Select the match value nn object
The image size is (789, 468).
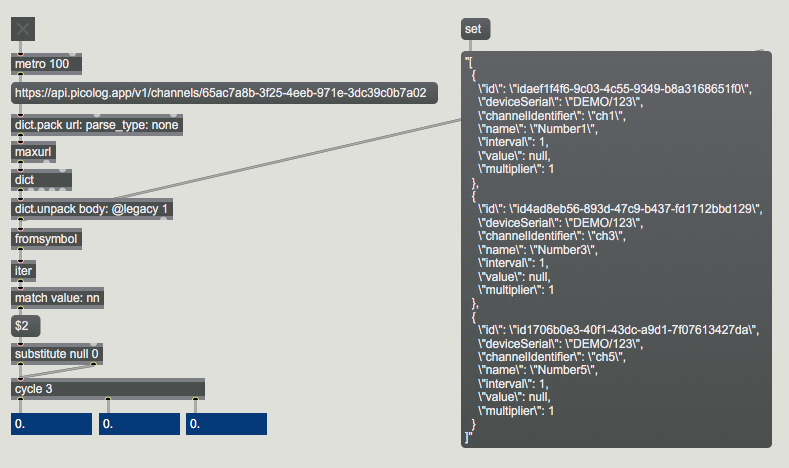[x=58, y=298]
